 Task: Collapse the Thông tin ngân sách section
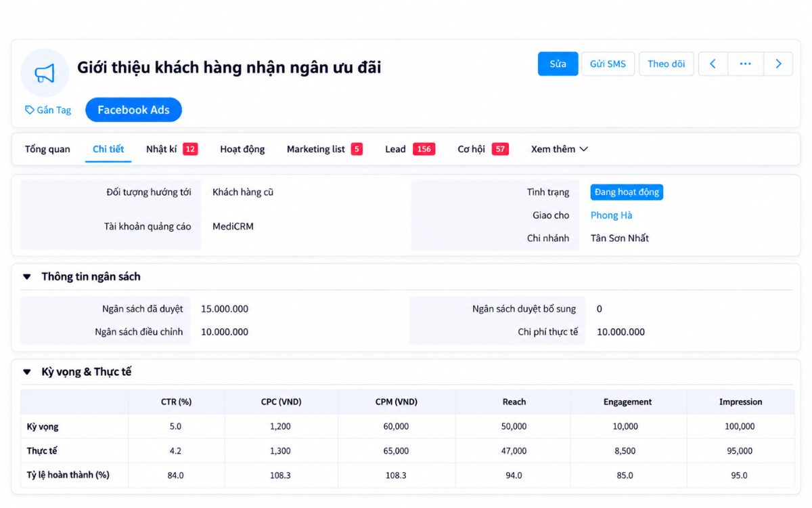tap(27, 276)
